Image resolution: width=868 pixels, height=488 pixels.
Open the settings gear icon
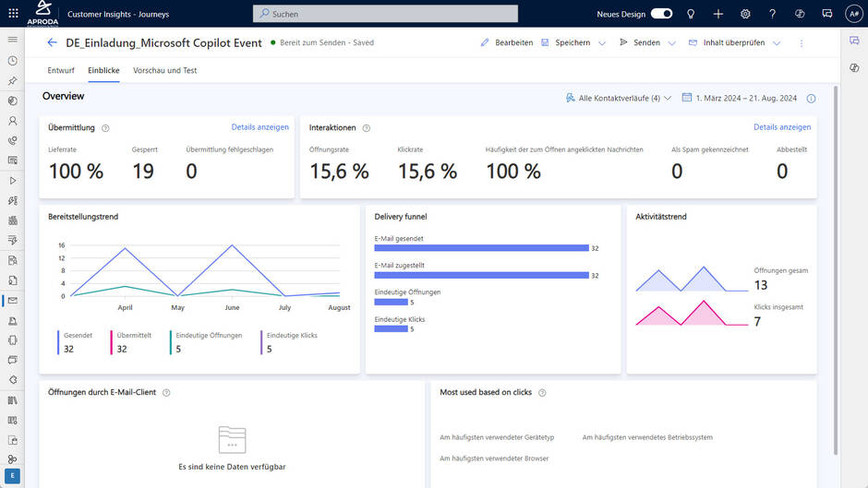point(745,14)
